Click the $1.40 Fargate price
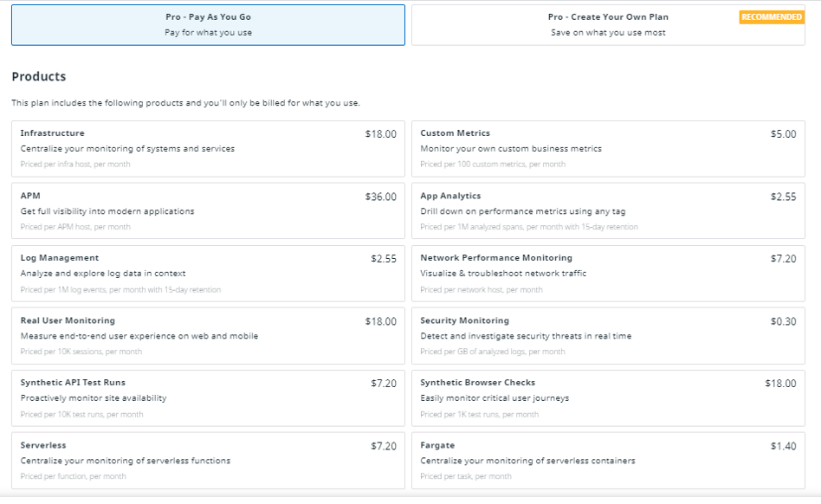Screen dimensions: 821x504 [x=783, y=446]
